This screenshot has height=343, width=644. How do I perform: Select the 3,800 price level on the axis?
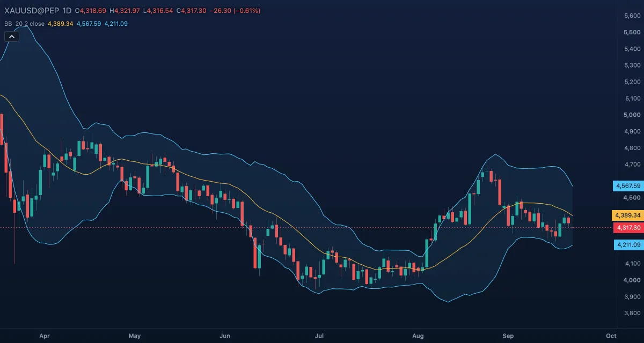633,313
